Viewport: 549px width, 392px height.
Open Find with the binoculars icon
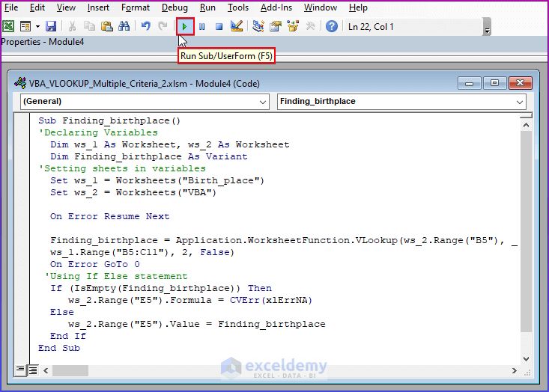click(124, 26)
